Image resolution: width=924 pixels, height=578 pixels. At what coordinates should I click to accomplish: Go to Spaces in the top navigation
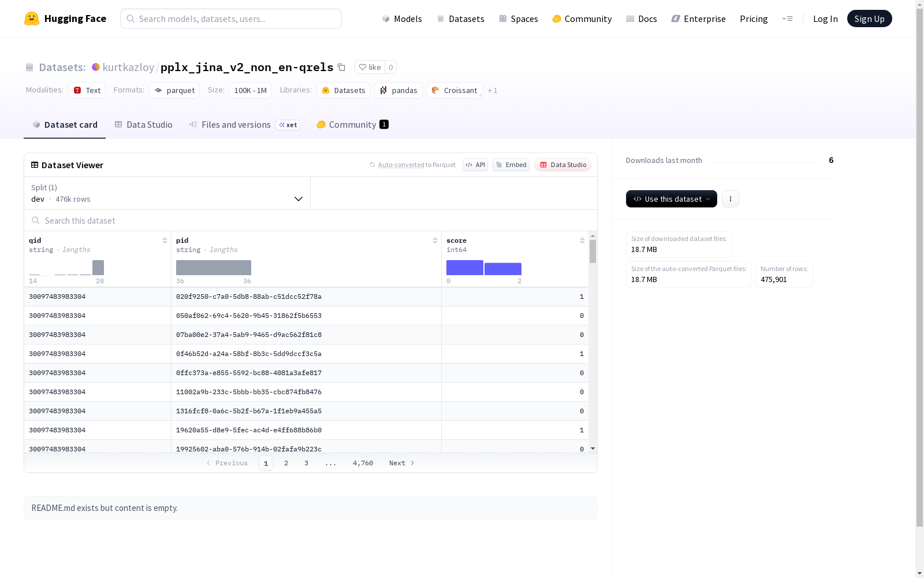click(519, 18)
